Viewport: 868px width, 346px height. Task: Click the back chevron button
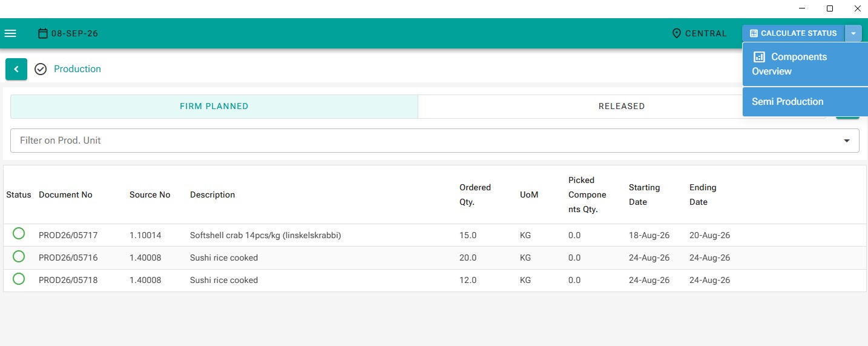(x=16, y=69)
